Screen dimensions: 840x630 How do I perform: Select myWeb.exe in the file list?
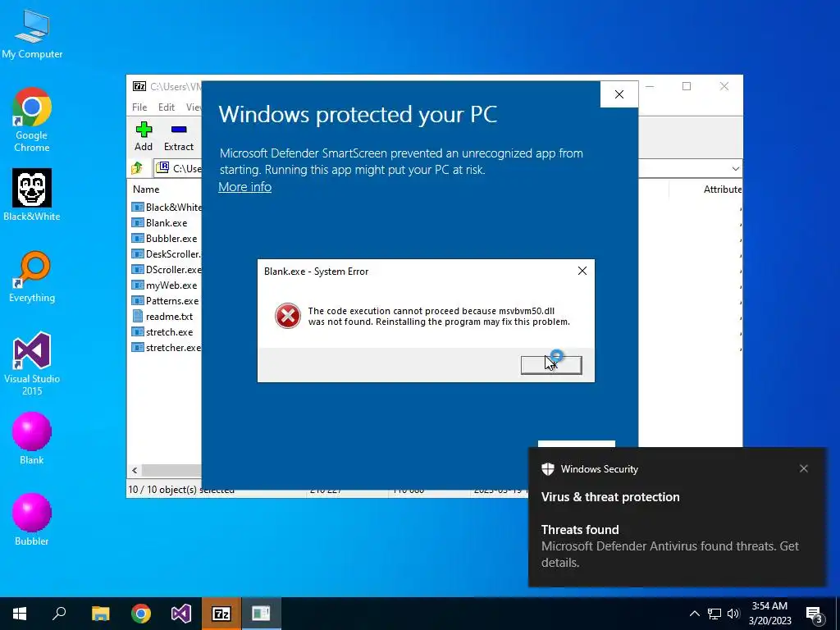[164, 285]
